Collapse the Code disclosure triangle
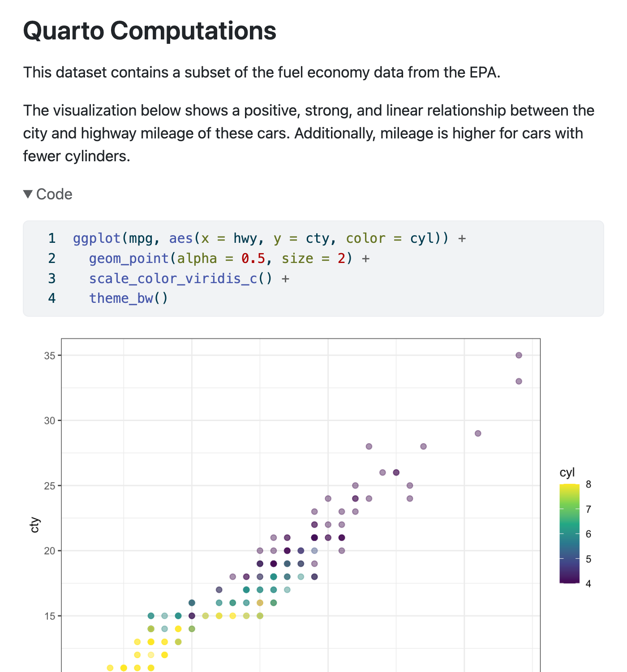Viewport: 627px width, 672px height. (x=29, y=194)
